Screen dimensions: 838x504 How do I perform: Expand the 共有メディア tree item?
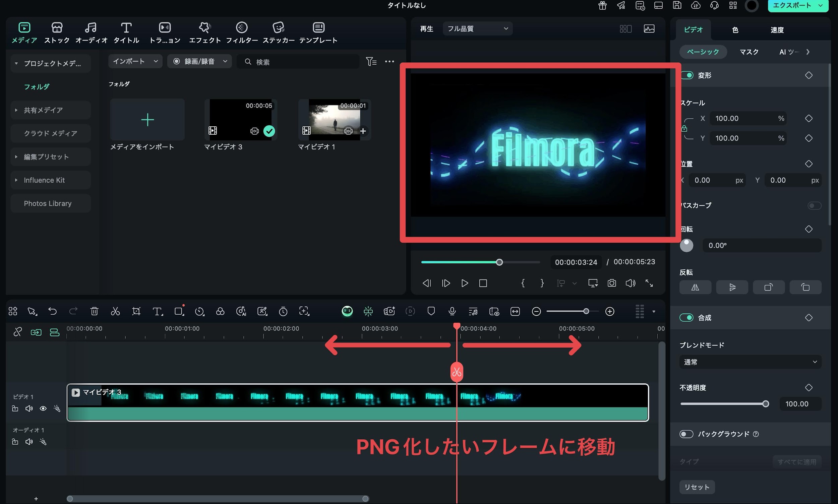click(x=16, y=110)
